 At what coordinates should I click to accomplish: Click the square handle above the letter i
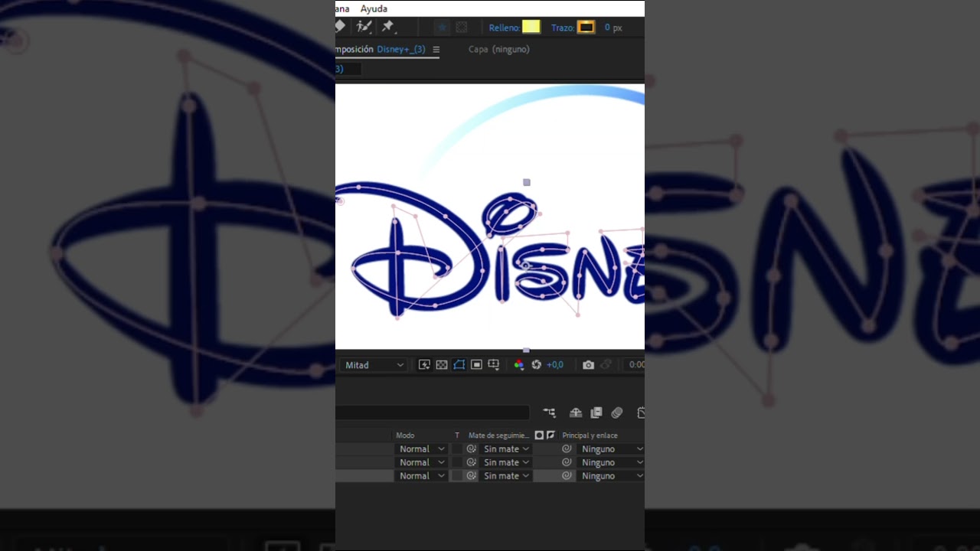tap(527, 182)
